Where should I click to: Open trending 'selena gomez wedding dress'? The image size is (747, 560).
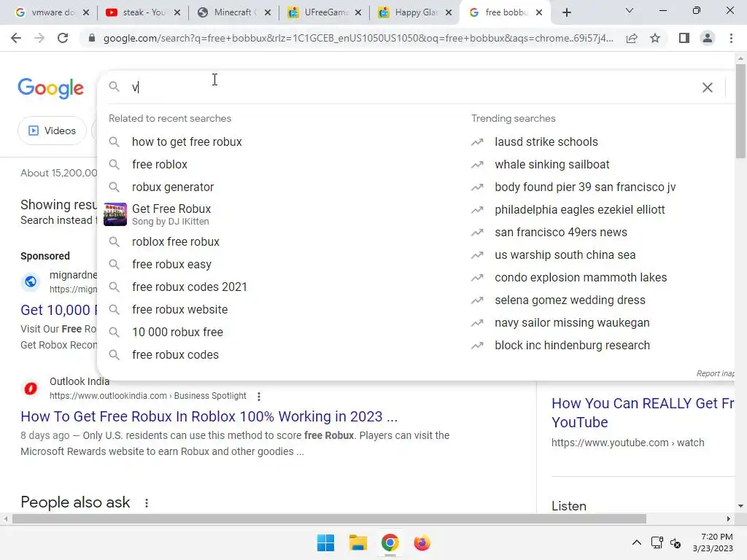pos(570,300)
